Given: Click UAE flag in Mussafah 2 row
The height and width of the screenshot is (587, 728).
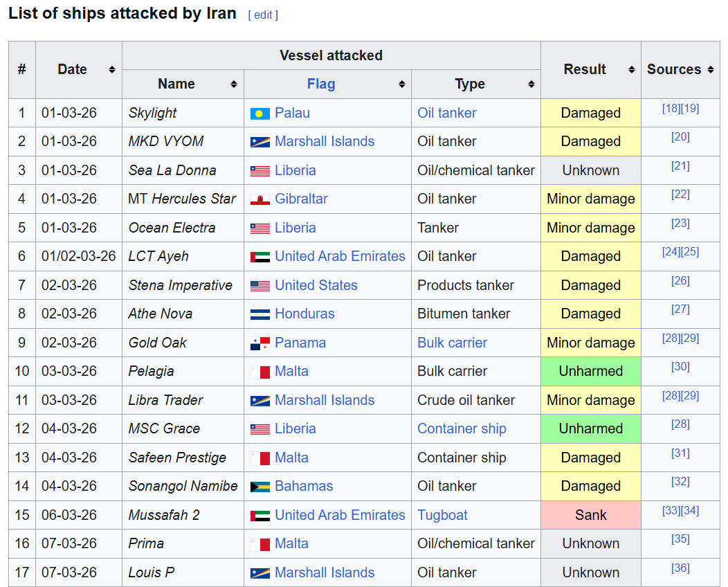Looking at the screenshot, I should [260, 516].
